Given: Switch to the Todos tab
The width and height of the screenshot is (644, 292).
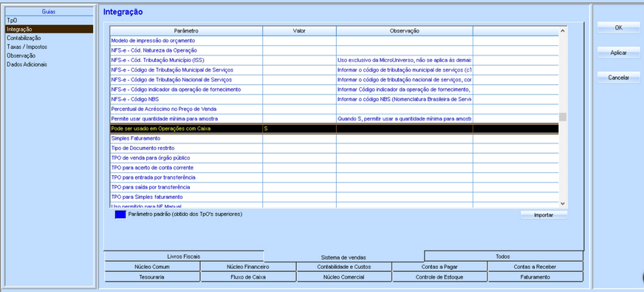Looking at the screenshot, I should [x=503, y=257].
